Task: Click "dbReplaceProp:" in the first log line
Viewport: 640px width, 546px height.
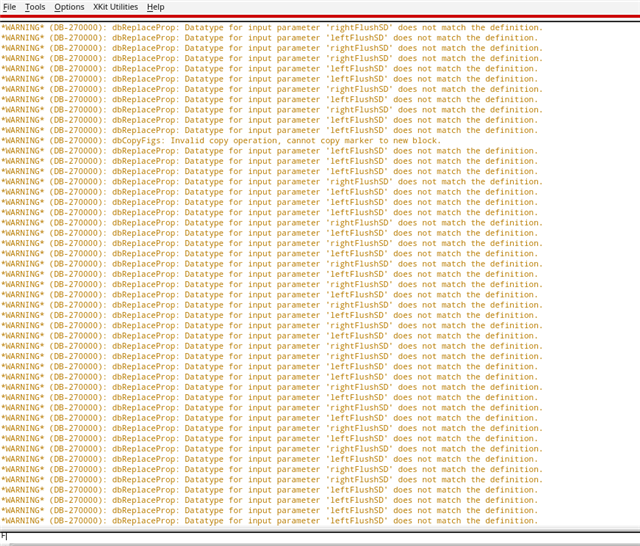Action: click(x=146, y=27)
